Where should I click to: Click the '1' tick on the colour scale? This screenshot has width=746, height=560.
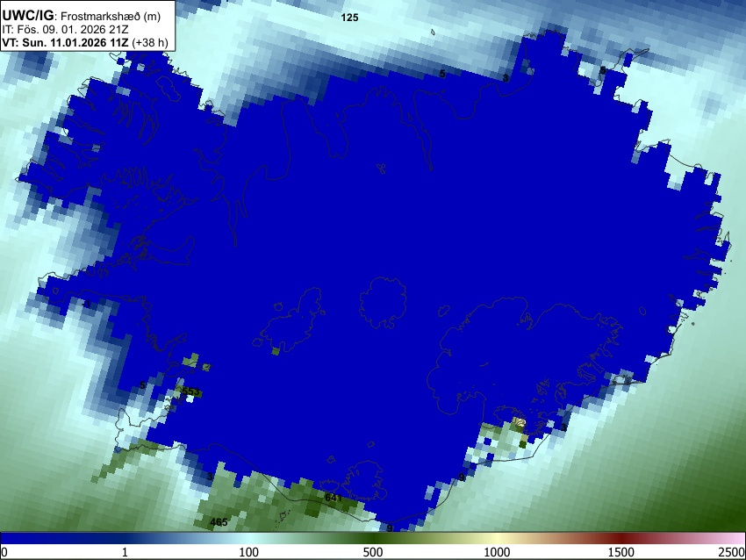pos(125,552)
